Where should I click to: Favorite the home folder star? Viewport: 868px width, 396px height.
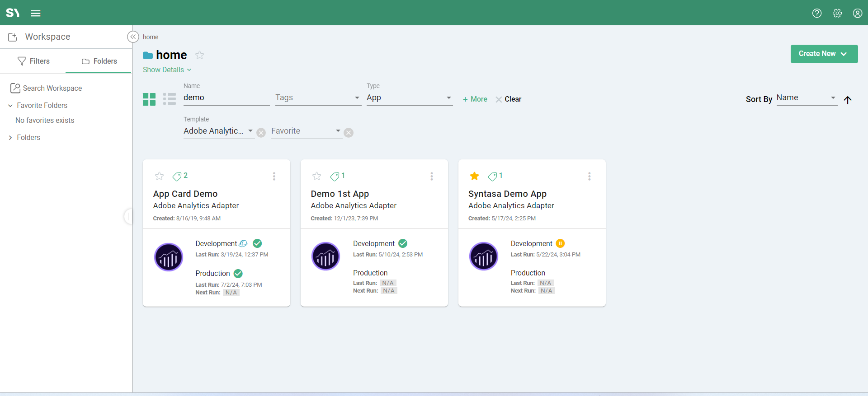click(x=199, y=55)
